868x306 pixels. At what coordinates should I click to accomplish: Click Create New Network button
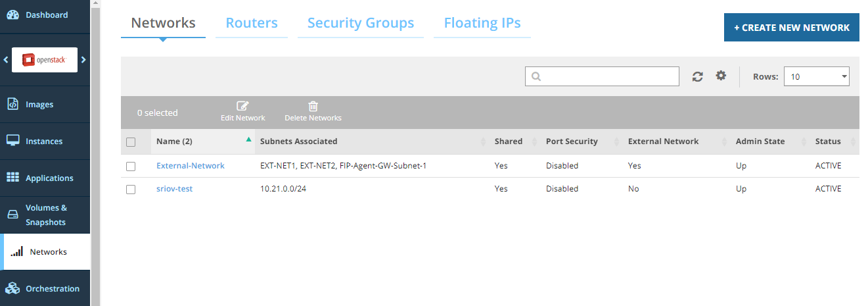(791, 28)
